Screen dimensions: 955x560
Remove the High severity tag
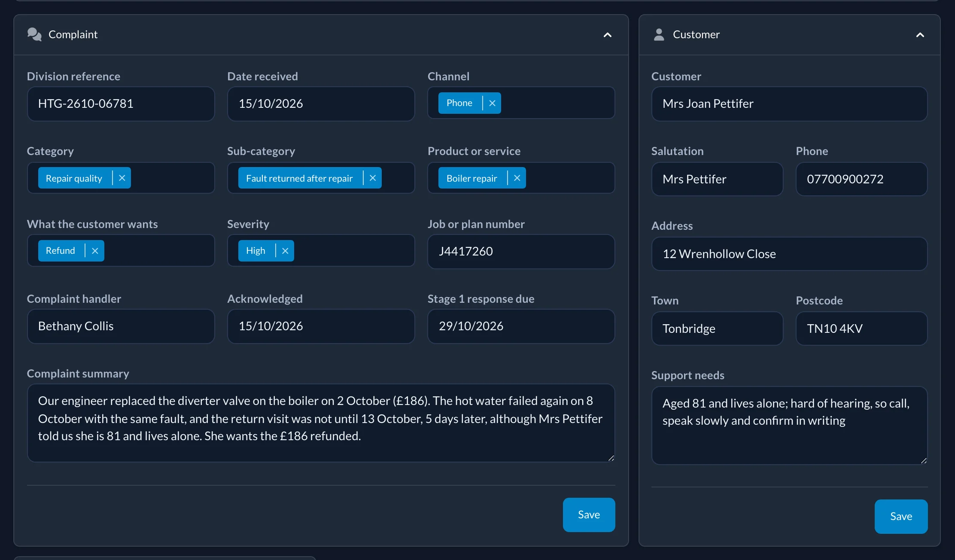[285, 251]
